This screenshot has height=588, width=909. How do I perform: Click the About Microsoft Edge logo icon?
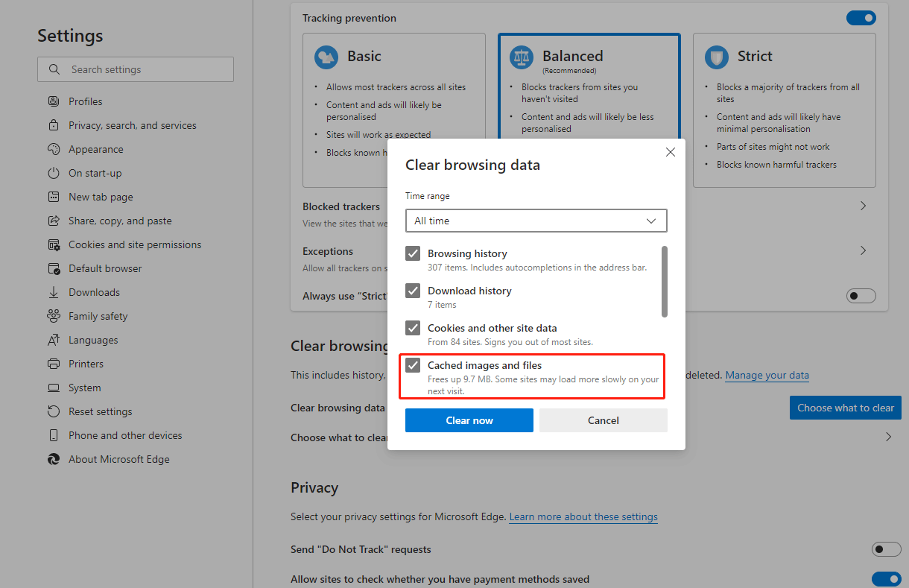(x=54, y=459)
